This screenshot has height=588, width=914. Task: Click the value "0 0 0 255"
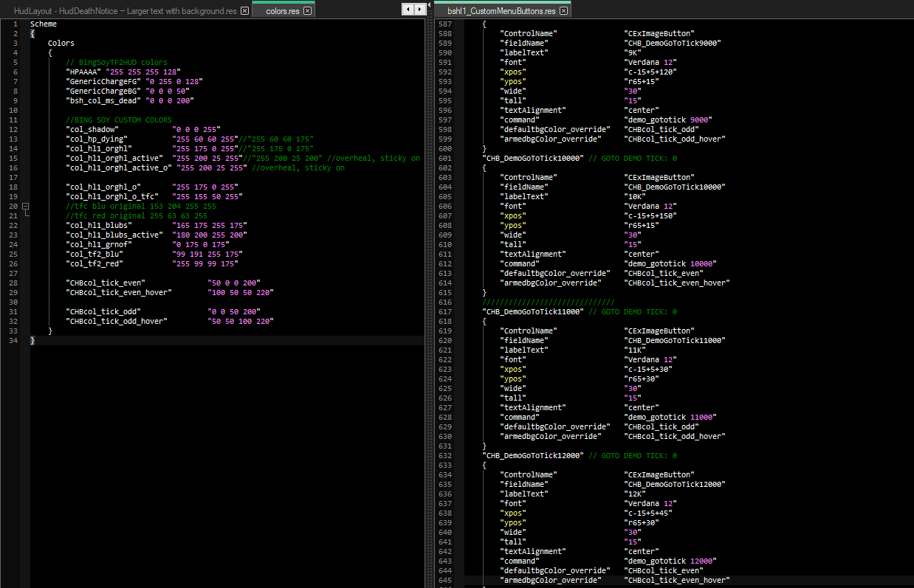196,130
